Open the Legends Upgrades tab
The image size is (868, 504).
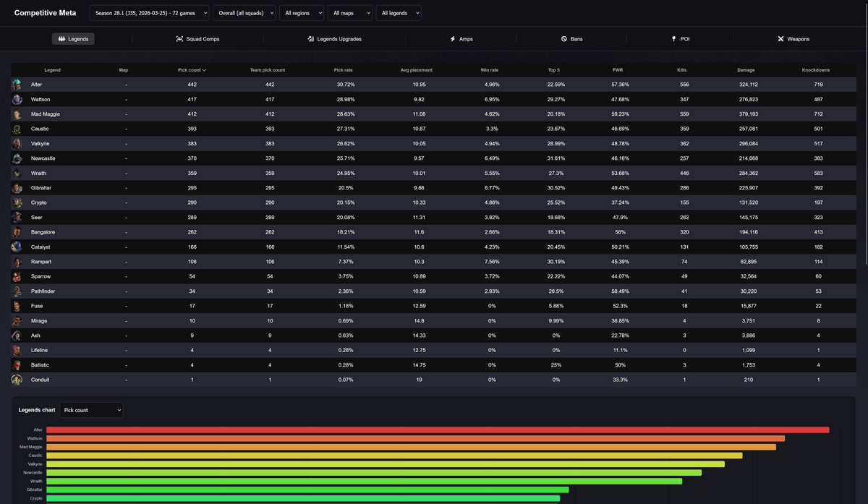(x=334, y=39)
